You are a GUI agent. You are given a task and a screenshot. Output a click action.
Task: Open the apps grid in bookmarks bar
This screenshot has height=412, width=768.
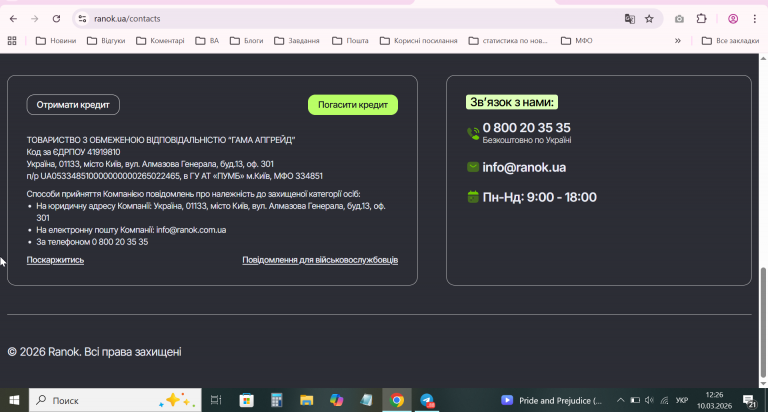(12, 41)
